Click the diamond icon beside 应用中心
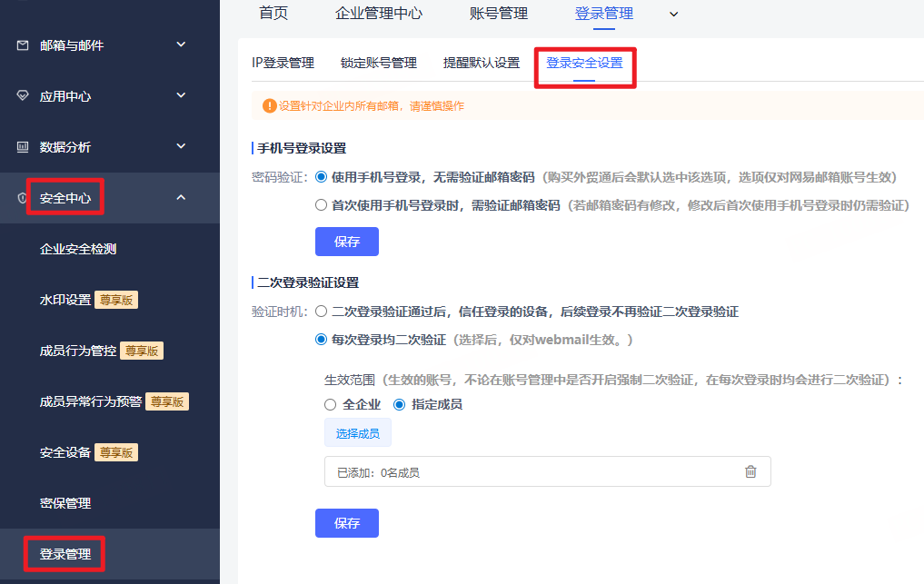This screenshot has height=584, width=924. pyautogui.click(x=23, y=95)
